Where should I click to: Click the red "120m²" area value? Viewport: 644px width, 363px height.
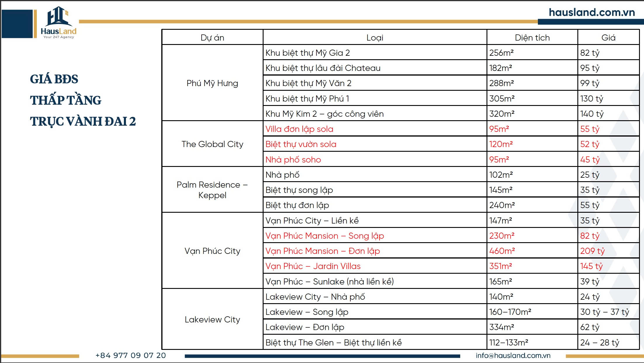coord(501,144)
